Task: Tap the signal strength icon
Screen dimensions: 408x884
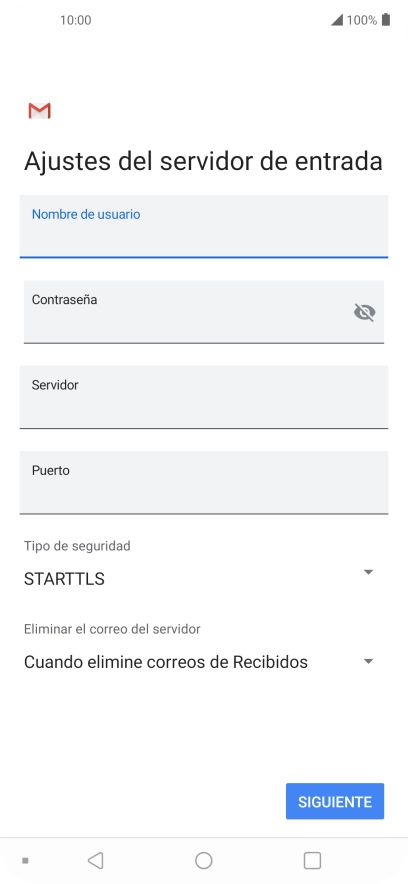Action: point(337,20)
